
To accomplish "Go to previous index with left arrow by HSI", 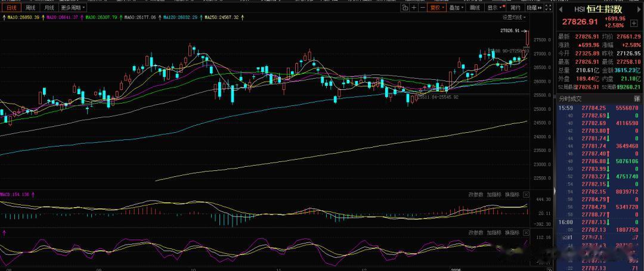I will [x=560, y=9].
